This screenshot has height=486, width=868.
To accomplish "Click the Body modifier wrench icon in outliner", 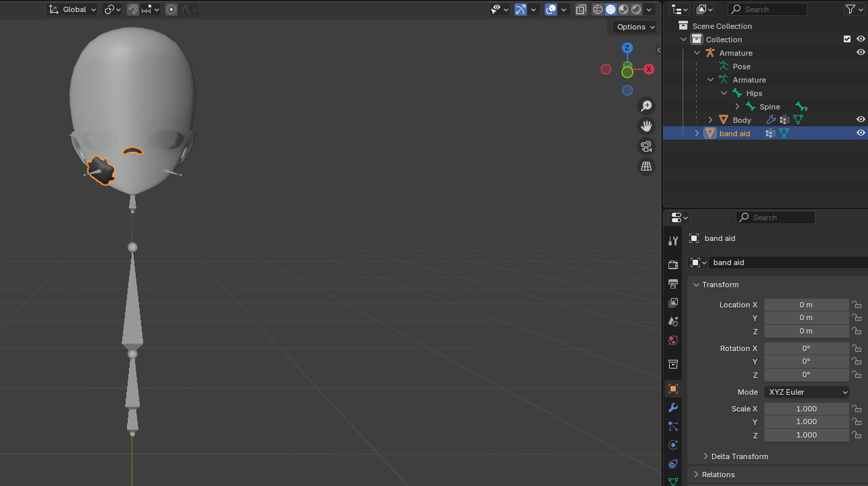I will (x=771, y=119).
